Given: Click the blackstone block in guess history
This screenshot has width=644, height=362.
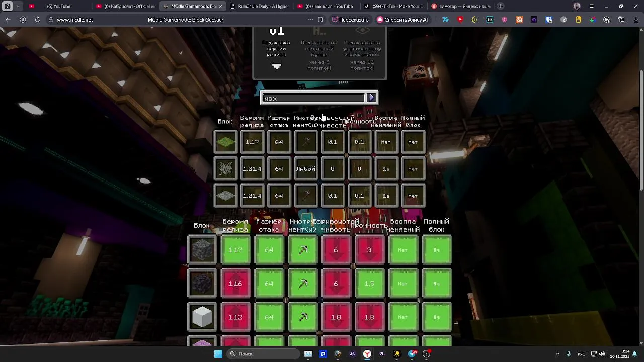Looking at the screenshot, I should [x=202, y=284].
